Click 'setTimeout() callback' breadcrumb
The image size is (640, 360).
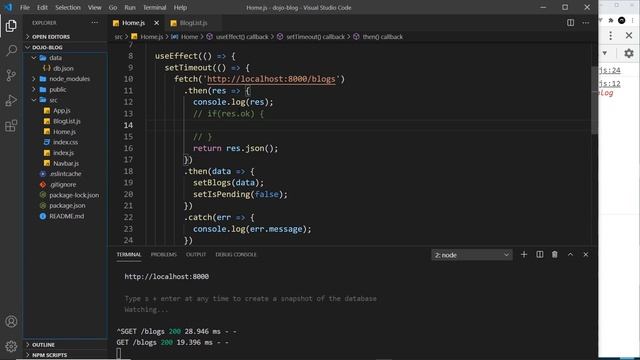(315, 37)
